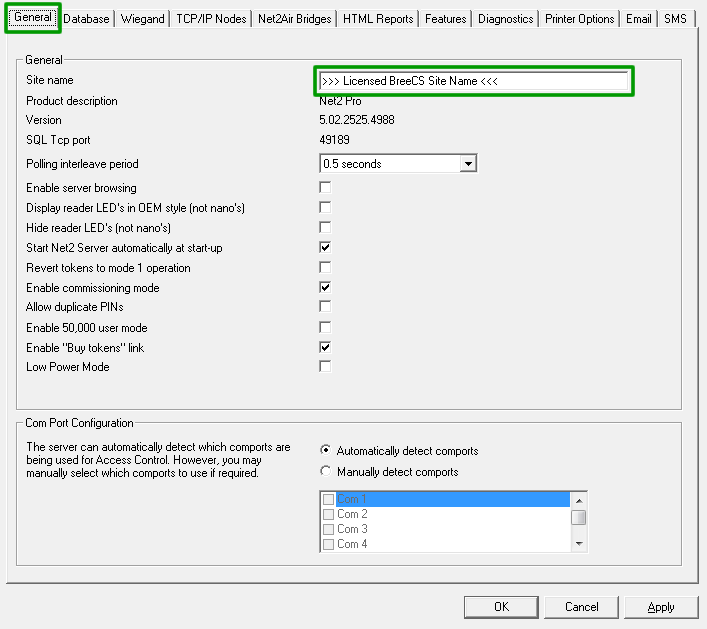Click the OK button
Viewport: 707px width, 629px height.
pos(501,607)
